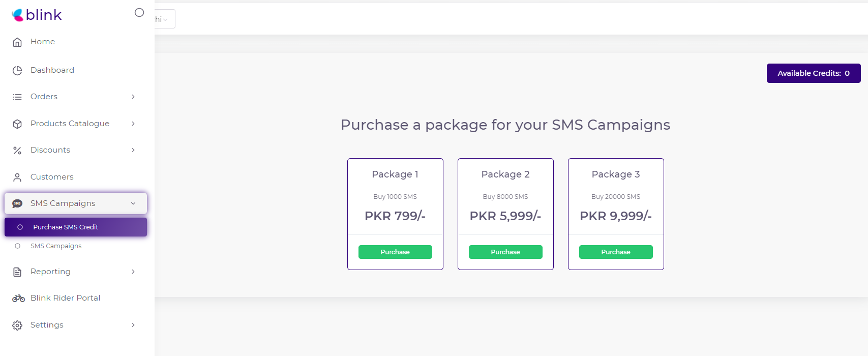Click the Customers person icon

coord(17,177)
